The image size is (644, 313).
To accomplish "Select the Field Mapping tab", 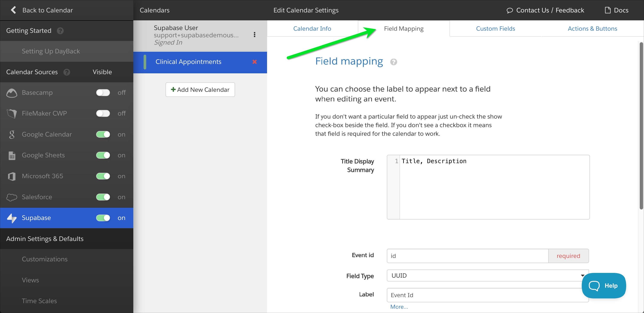I will (x=404, y=29).
